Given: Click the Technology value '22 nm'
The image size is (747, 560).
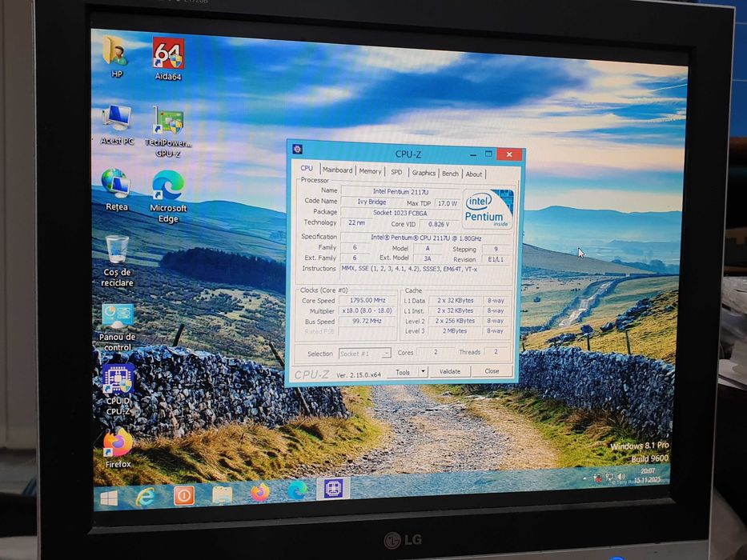Looking at the screenshot, I should 357,223.
